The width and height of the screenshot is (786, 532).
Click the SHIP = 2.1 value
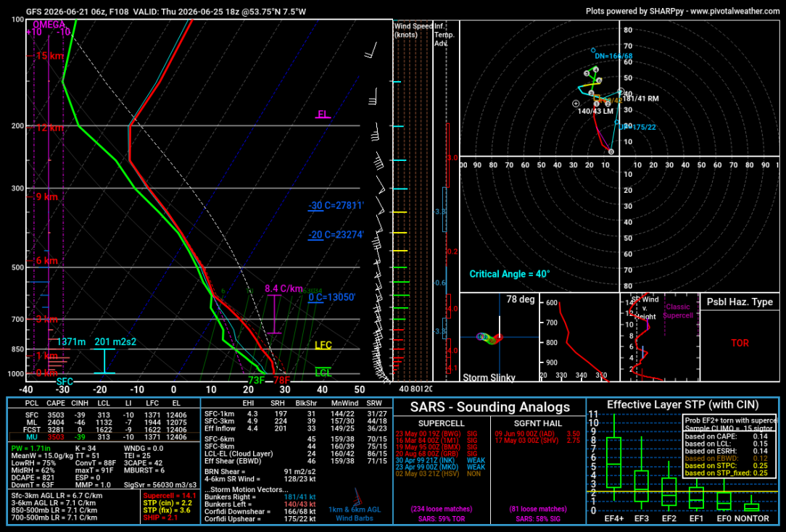pyautogui.click(x=160, y=518)
